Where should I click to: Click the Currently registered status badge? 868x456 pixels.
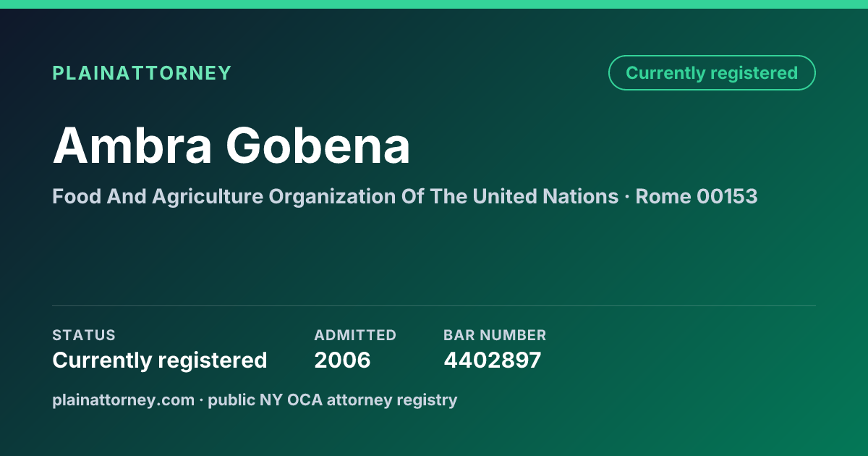[712, 73]
